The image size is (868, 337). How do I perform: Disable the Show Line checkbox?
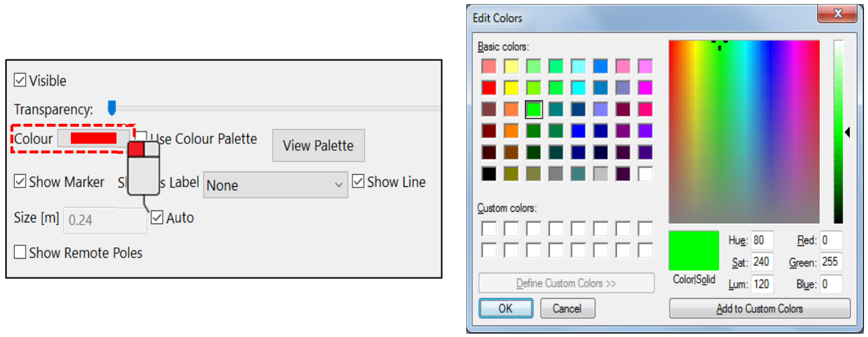click(x=358, y=182)
